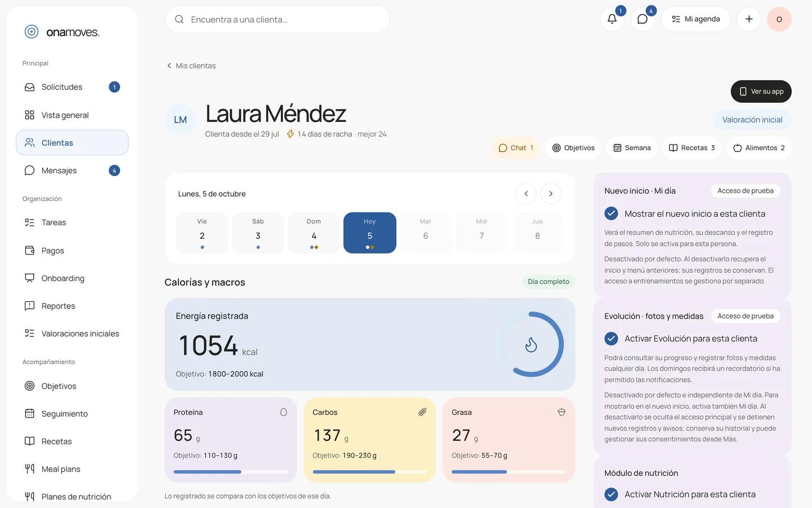Open the Recetas 3 tab

[x=692, y=148]
